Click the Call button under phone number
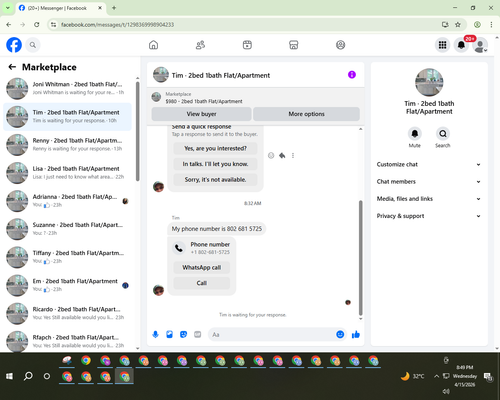Screen dimensions: 500x400 pos(202,283)
